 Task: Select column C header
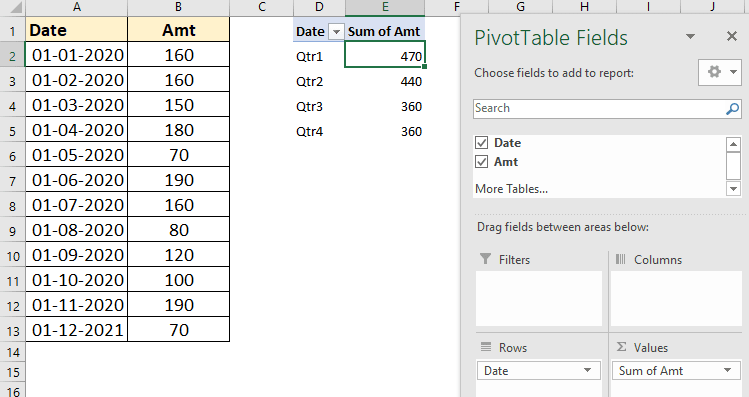point(261,7)
